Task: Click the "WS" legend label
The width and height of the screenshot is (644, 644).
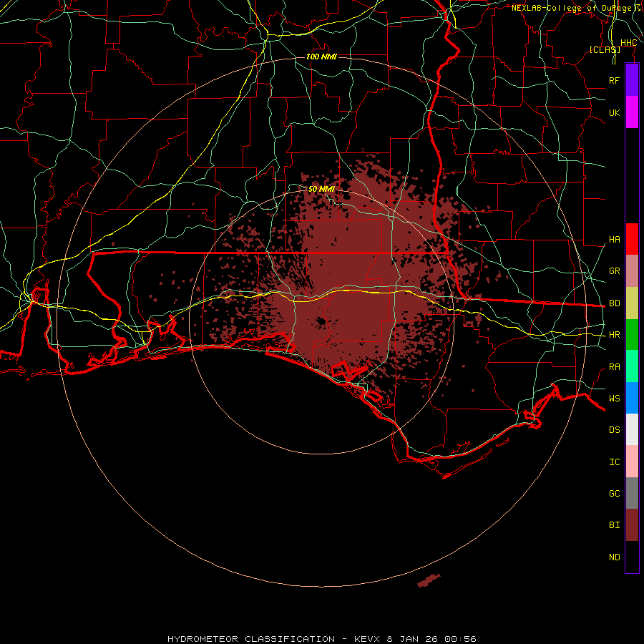Action: point(614,399)
